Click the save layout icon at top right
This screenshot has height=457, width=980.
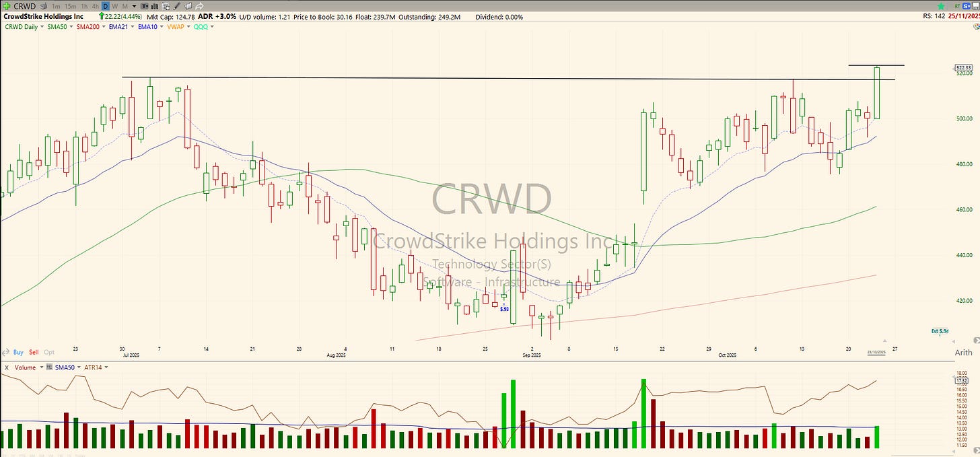tap(976, 6)
